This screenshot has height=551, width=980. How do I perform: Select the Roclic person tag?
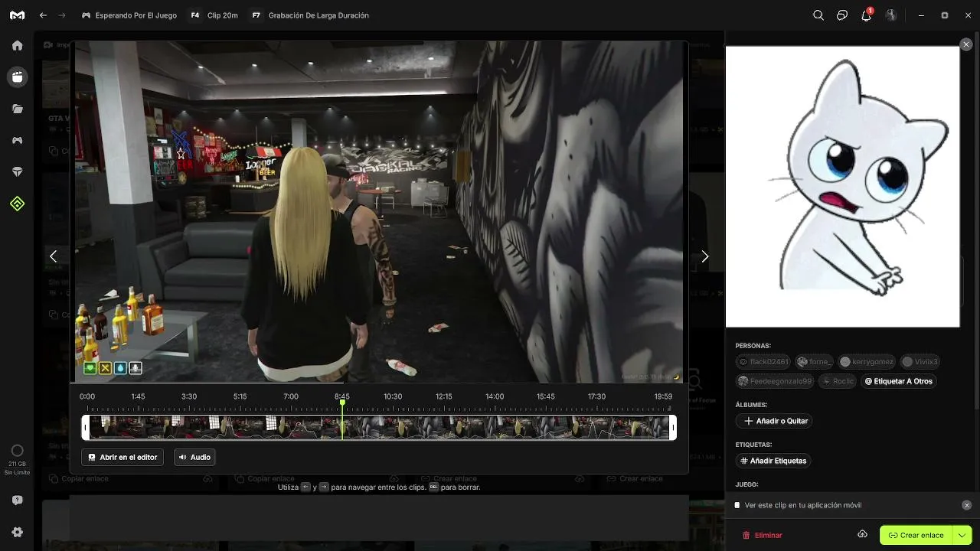838,381
